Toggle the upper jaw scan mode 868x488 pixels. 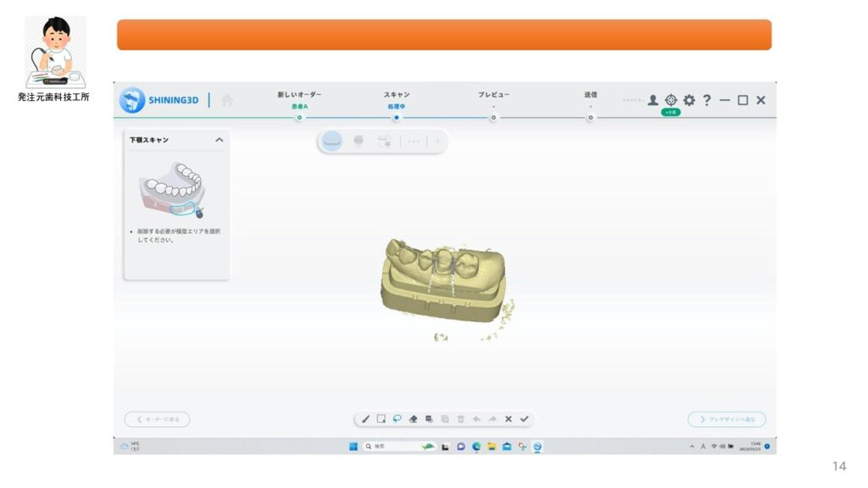(x=359, y=141)
